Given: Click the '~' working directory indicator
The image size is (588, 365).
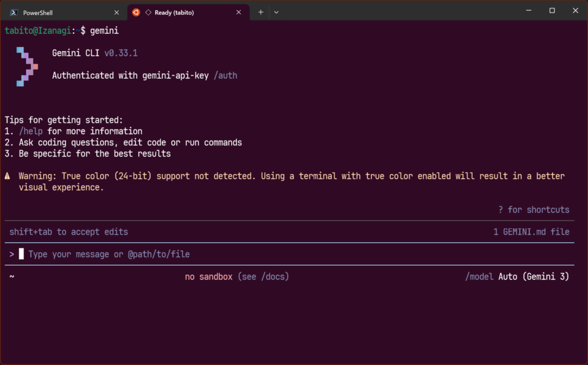Looking at the screenshot, I should tap(11, 277).
